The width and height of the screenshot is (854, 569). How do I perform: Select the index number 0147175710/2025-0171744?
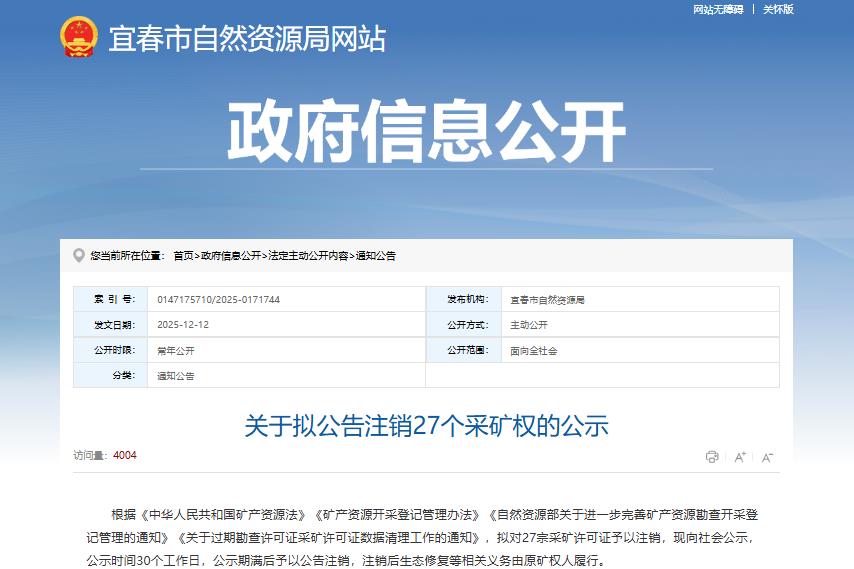click(x=219, y=300)
